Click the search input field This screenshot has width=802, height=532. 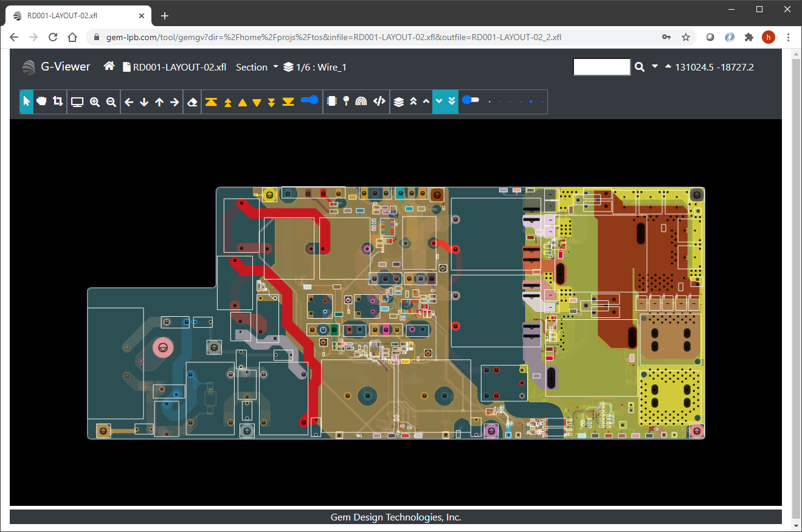(601, 67)
